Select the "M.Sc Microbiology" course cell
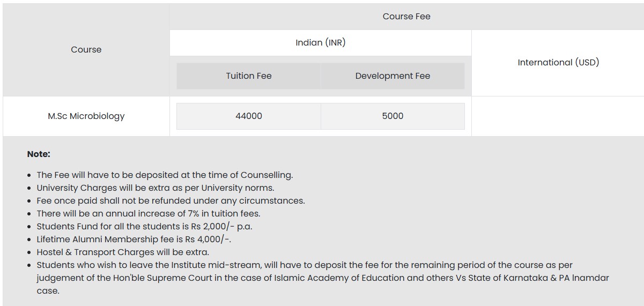This screenshot has width=644, height=306. pyautogui.click(x=86, y=116)
